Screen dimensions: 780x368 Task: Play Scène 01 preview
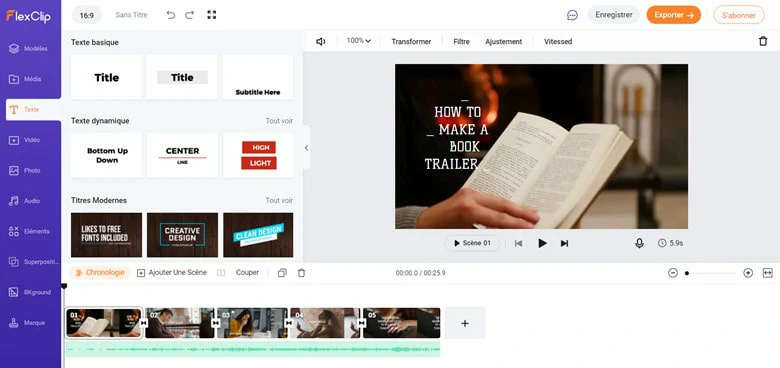(472, 243)
